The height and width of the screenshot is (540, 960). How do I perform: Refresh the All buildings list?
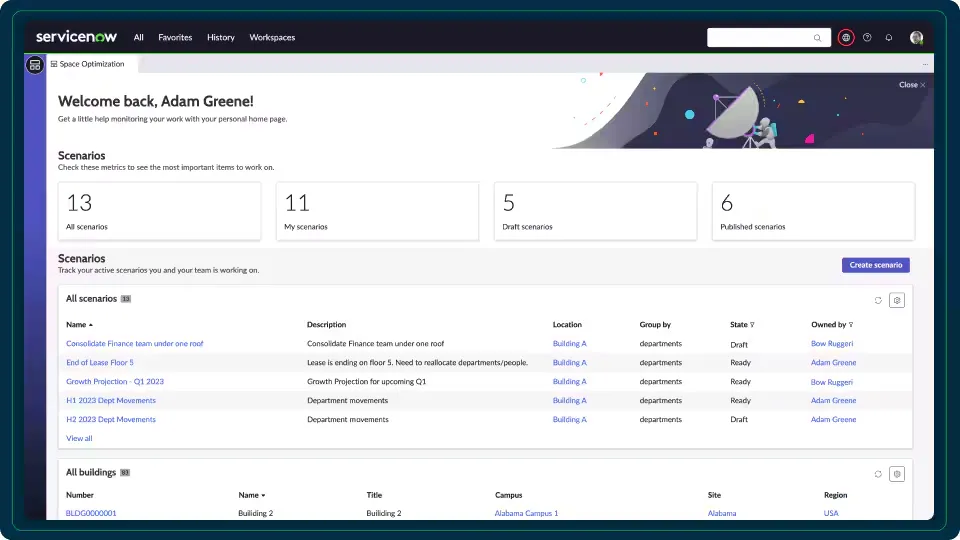(x=878, y=474)
